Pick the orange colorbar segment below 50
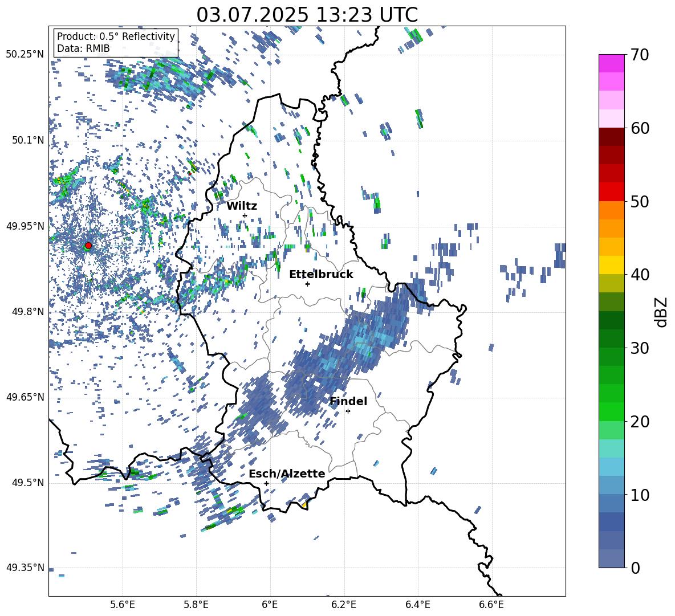Image resolution: width=675 pixels, height=616 pixels. [x=612, y=210]
